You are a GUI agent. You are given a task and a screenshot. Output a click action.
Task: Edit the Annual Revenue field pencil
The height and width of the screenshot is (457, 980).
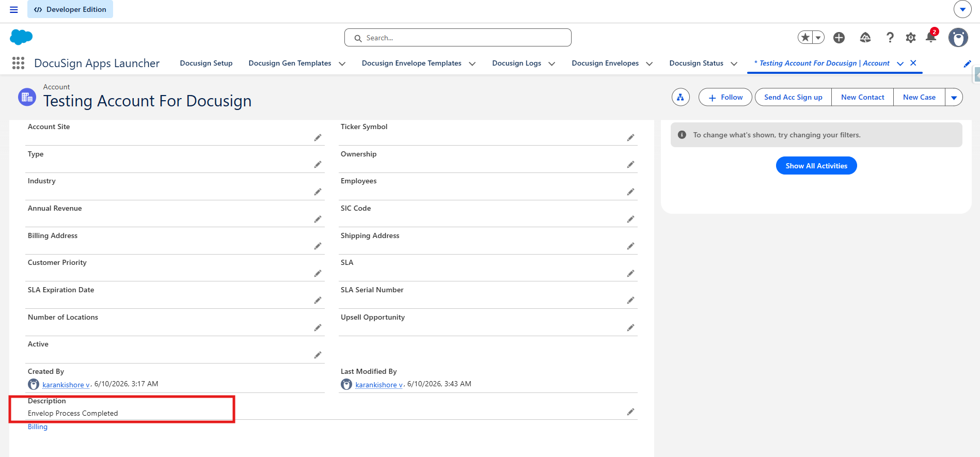pyautogui.click(x=318, y=219)
